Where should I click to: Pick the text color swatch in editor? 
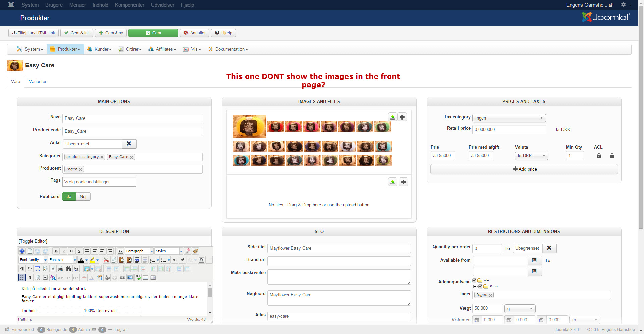[x=81, y=260]
